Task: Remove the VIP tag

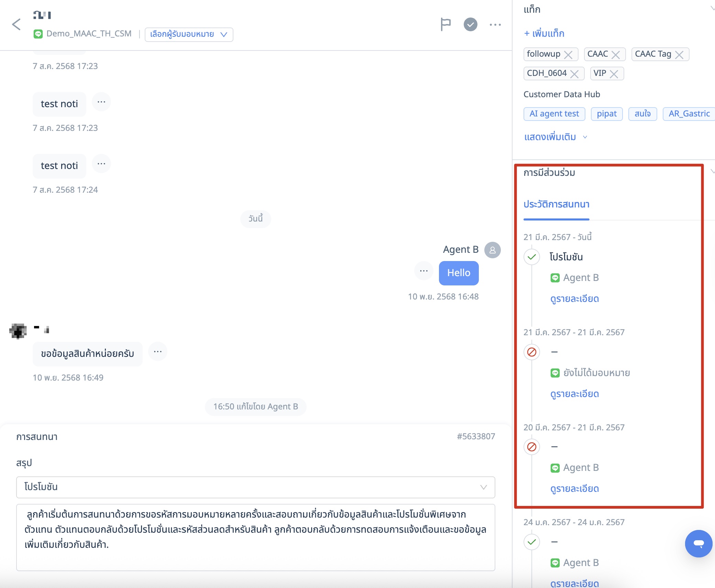Action: 614,74
